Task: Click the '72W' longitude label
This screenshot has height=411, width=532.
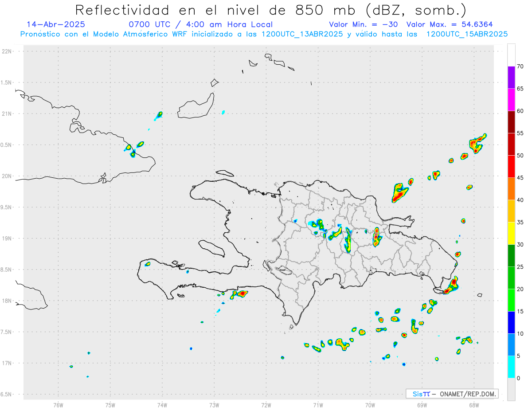Action: click(266, 405)
